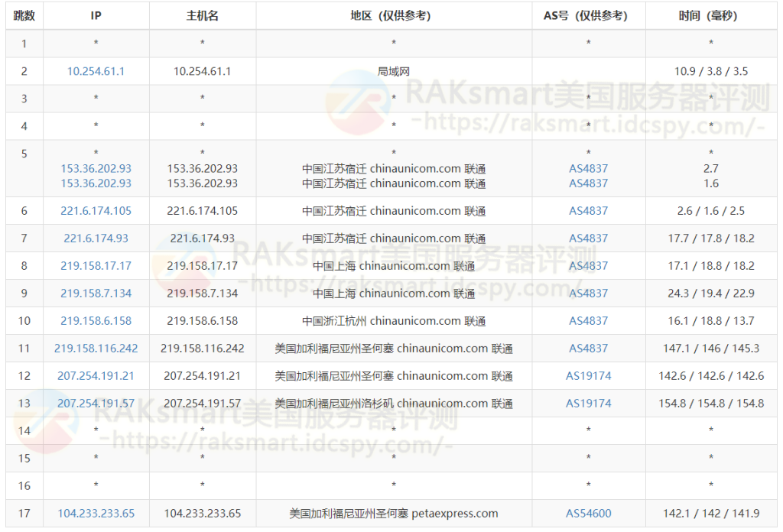Select hop number 10 cell
Image resolution: width=783 pixels, height=532 pixels.
tap(24, 321)
